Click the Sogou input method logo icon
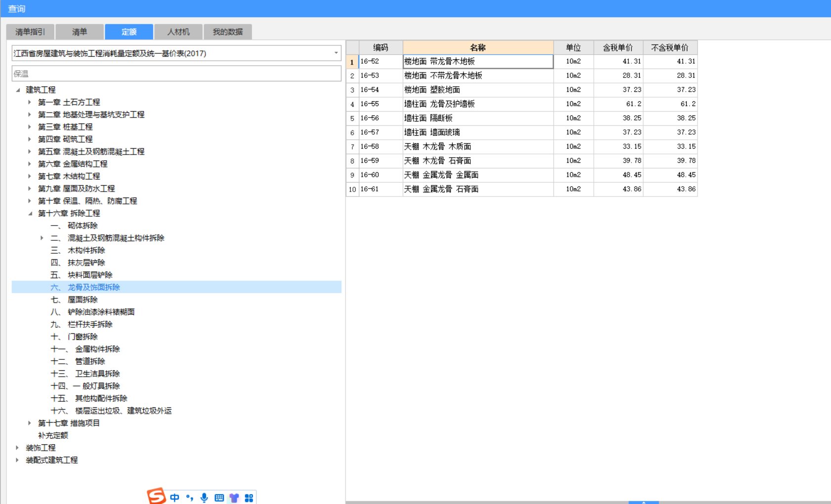The image size is (831, 504). (157, 496)
